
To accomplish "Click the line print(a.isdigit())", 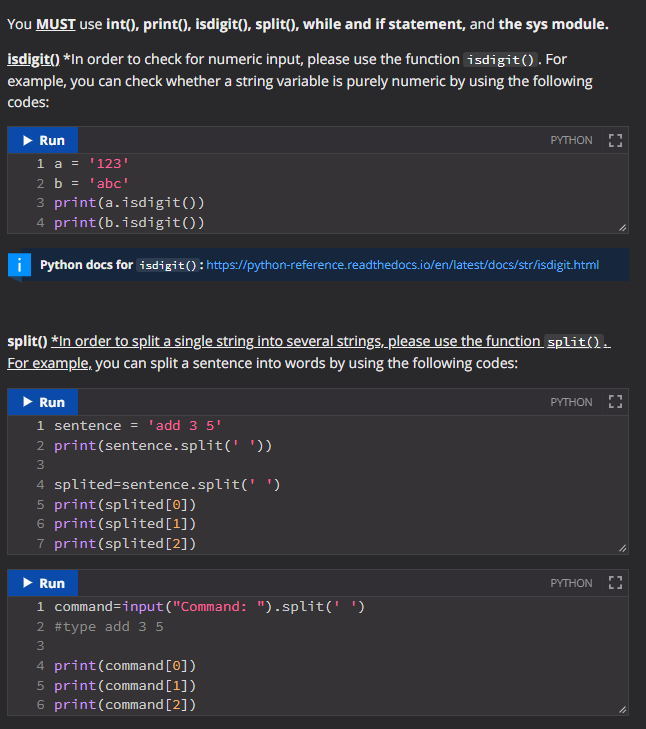I will coord(129,203).
